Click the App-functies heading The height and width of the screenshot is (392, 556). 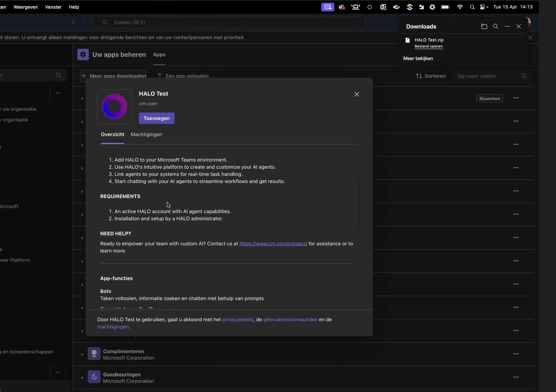click(x=116, y=278)
